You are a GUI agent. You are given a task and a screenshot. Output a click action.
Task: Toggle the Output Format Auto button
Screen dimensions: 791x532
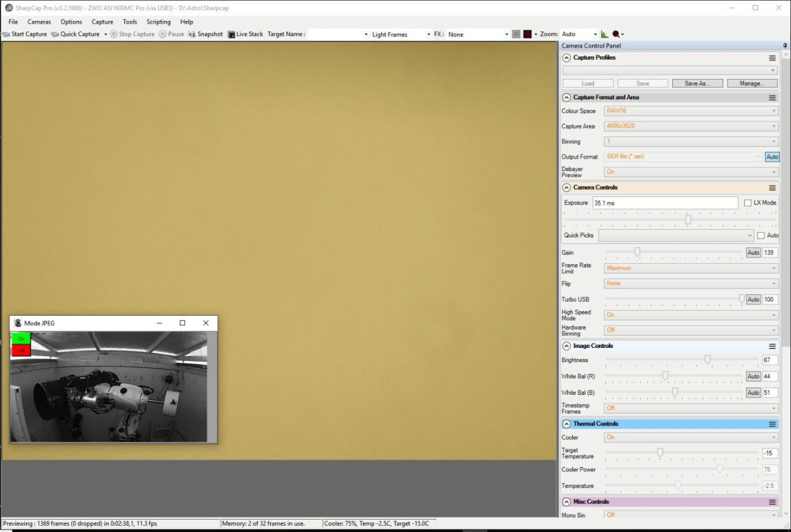pos(772,157)
